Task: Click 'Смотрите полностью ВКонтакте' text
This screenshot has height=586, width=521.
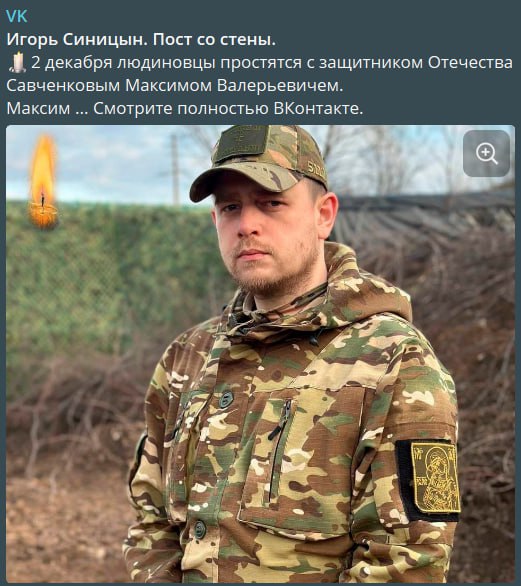Action: pos(228,109)
